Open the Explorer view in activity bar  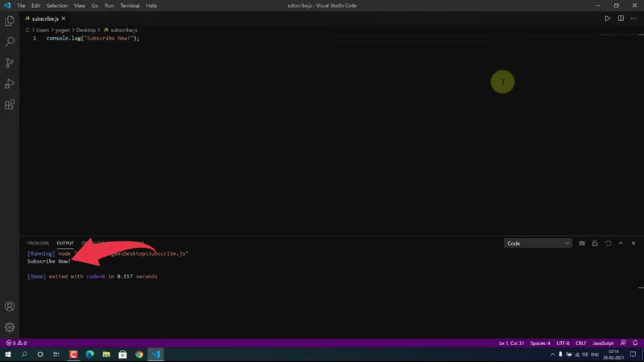[x=10, y=20]
